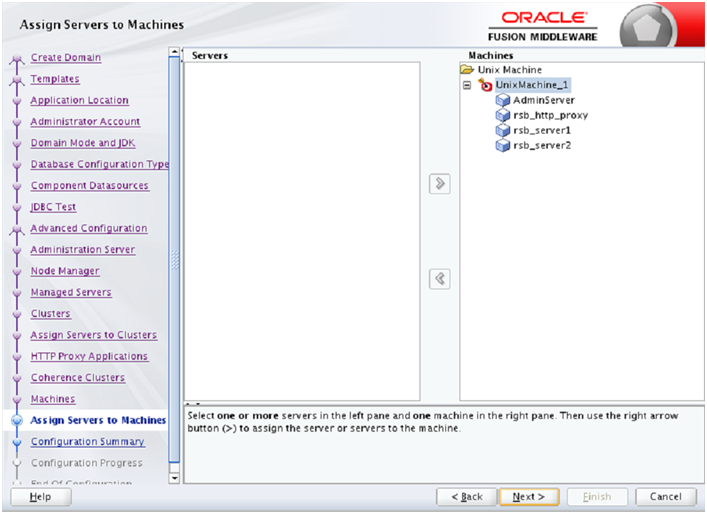The width and height of the screenshot is (707, 514).
Task: Select rsb_server2 in Machines tree
Action: click(x=542, y=145)
